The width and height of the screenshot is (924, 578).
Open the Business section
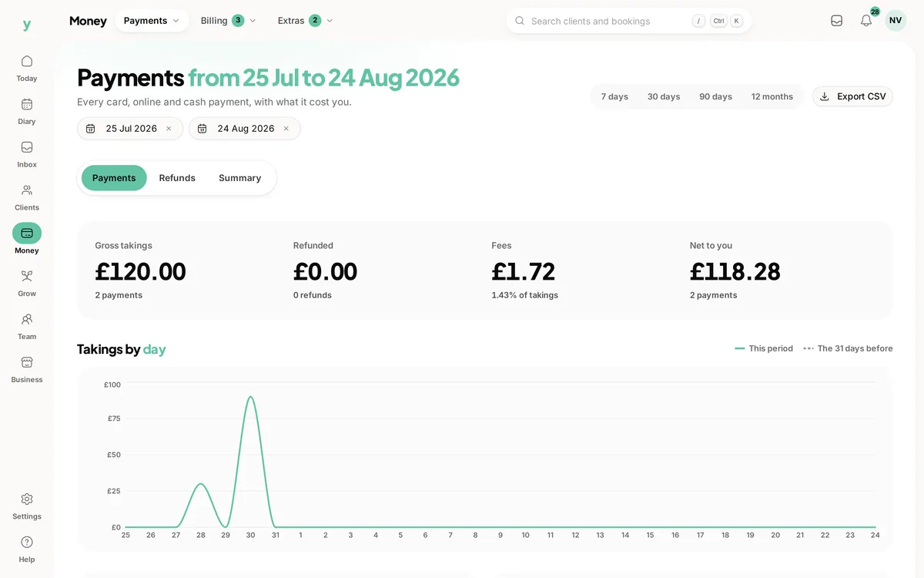coord(27,370)
